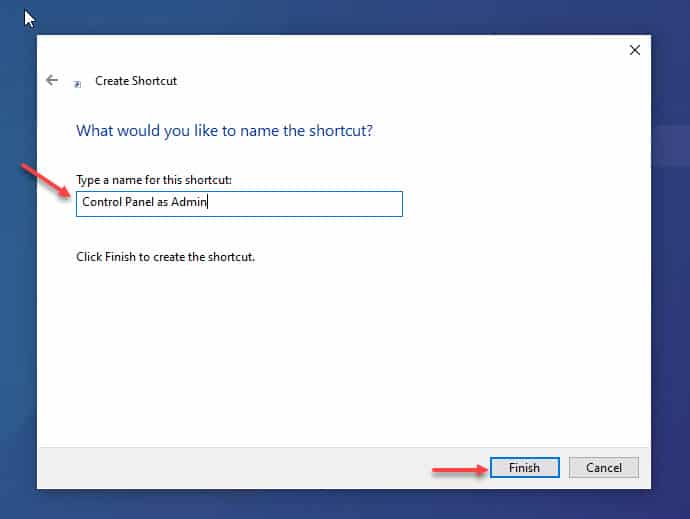Click Finish to create the shortcut
Image resolution: width=690 pixels, height=519 pixels.
click(525, 467)
